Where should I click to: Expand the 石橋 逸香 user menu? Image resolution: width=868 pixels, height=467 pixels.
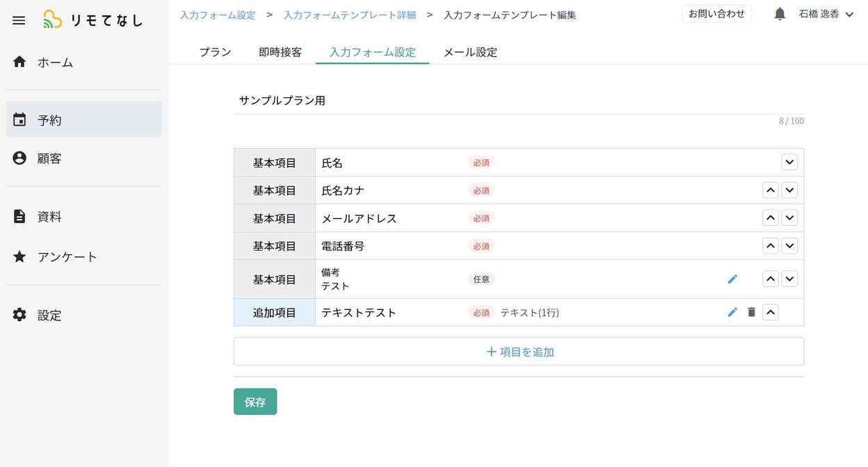[x=825, y=14]
